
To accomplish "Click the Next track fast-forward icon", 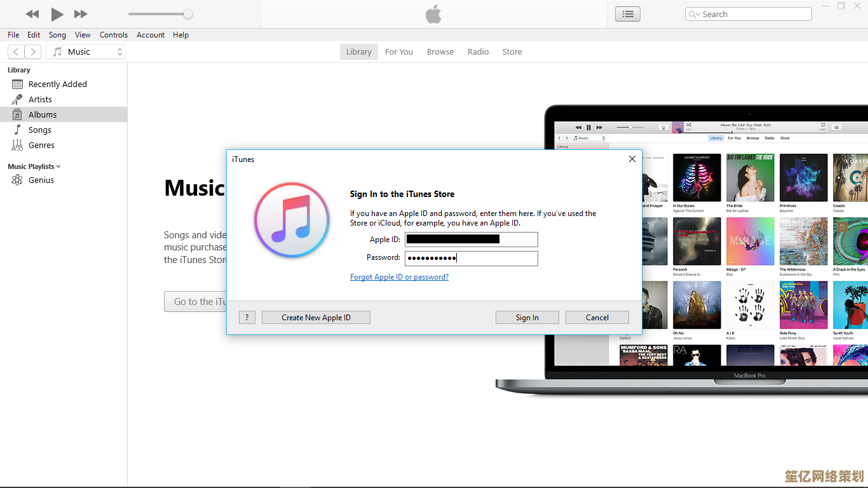I will pyautogui.click(x=81, y=14).
